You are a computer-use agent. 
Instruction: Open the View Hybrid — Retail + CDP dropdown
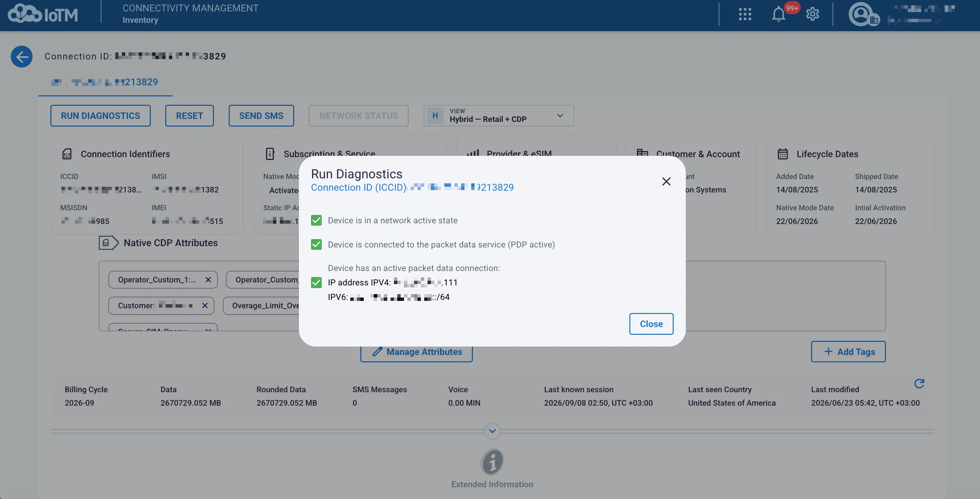[x=499, y=116]
